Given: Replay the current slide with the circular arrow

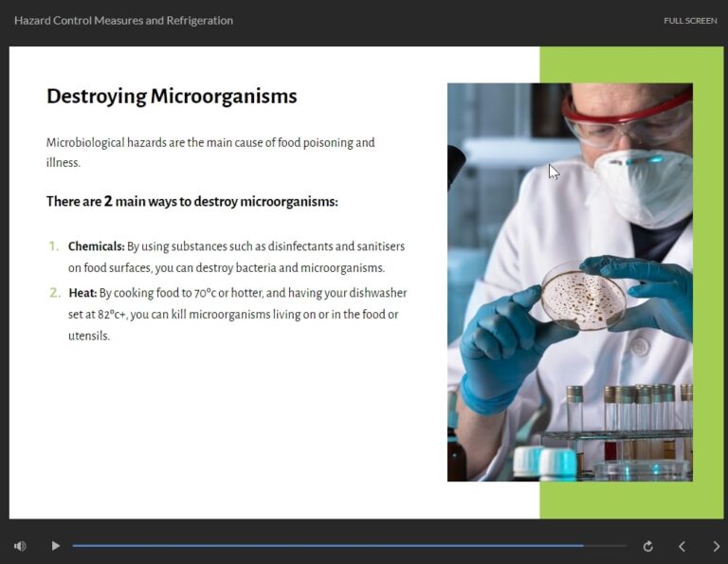Looking at the screenshot, I should pyautogui.click(x=648, y=546).
